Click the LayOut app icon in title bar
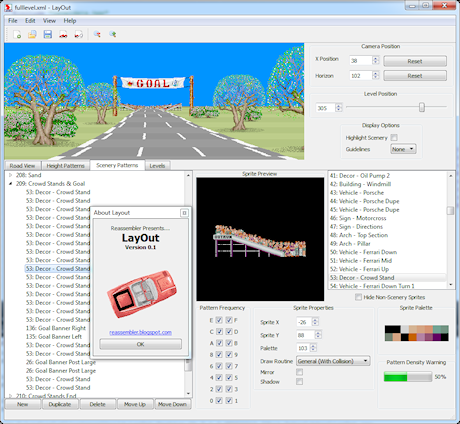The image size is (460, 424). pos(8,7)
